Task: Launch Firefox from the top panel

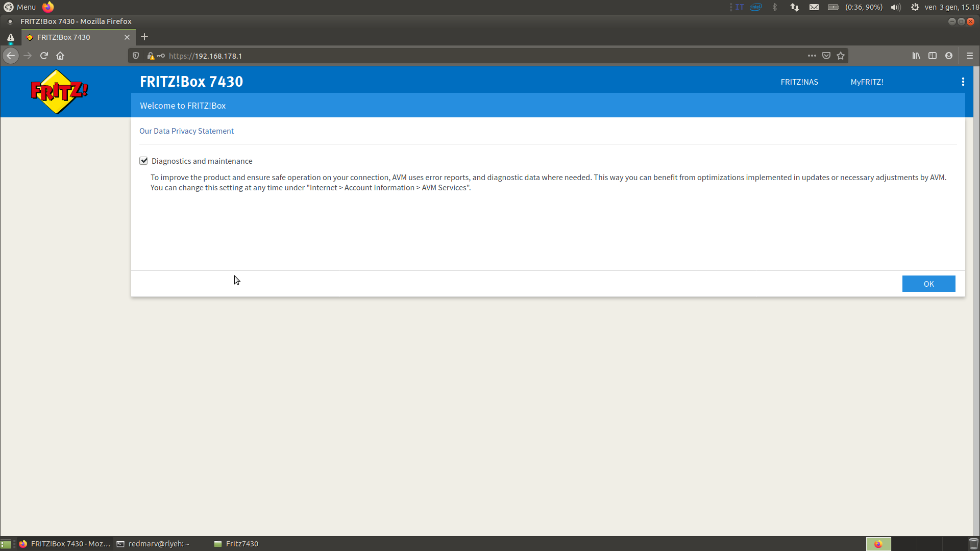Action: (x=48, y=7)
